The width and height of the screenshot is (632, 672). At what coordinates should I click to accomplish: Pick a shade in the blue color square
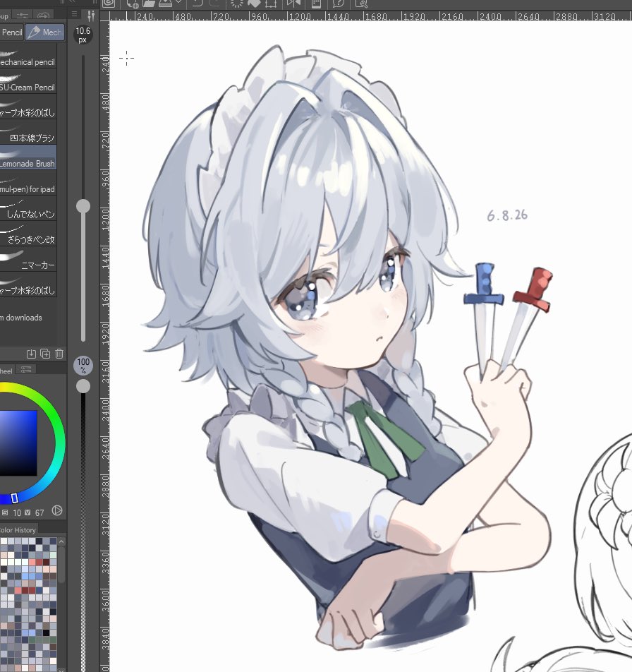point(18,443)
